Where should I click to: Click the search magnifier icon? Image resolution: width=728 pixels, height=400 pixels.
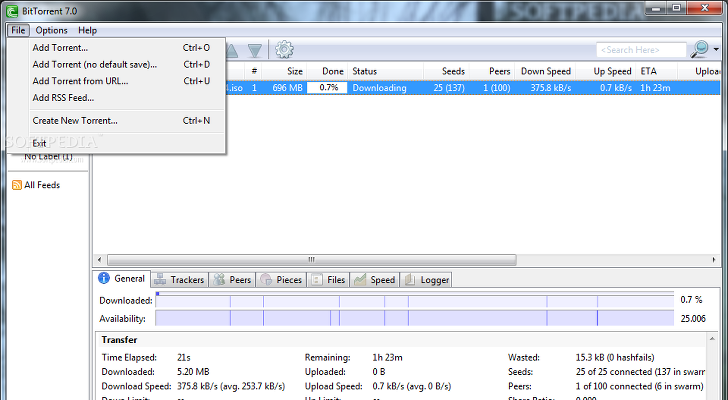(700, 49)
